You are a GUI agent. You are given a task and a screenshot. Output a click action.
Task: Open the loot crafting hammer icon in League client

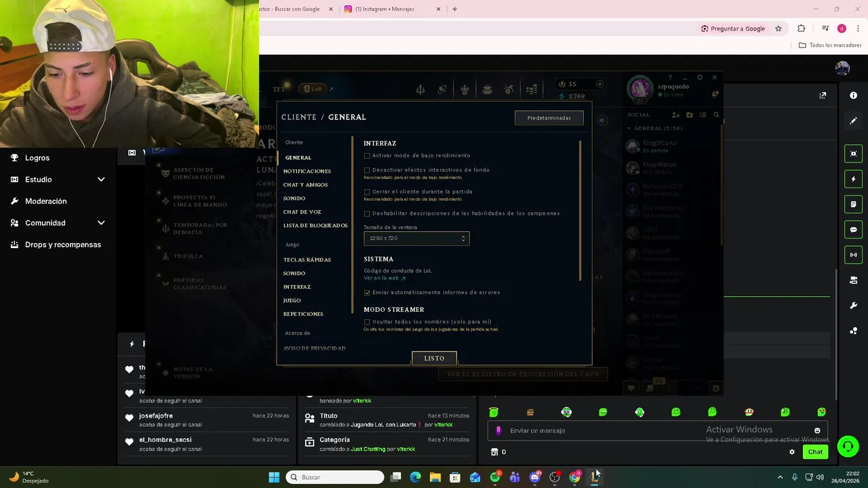point(509,89)
